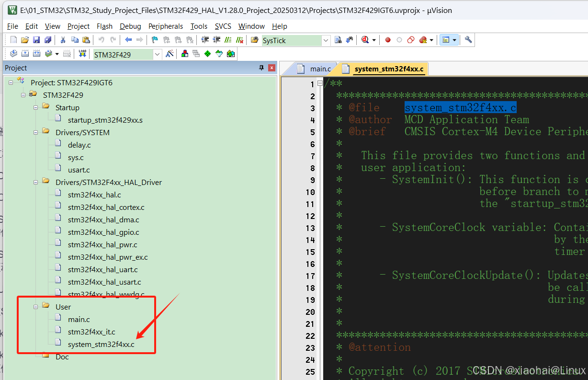Open the SysTick find combo dropdown
Screen dimensions: 588x380
326,40
